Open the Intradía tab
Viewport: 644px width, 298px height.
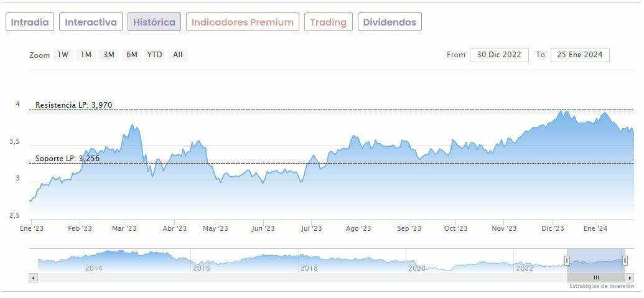(30, 22)
